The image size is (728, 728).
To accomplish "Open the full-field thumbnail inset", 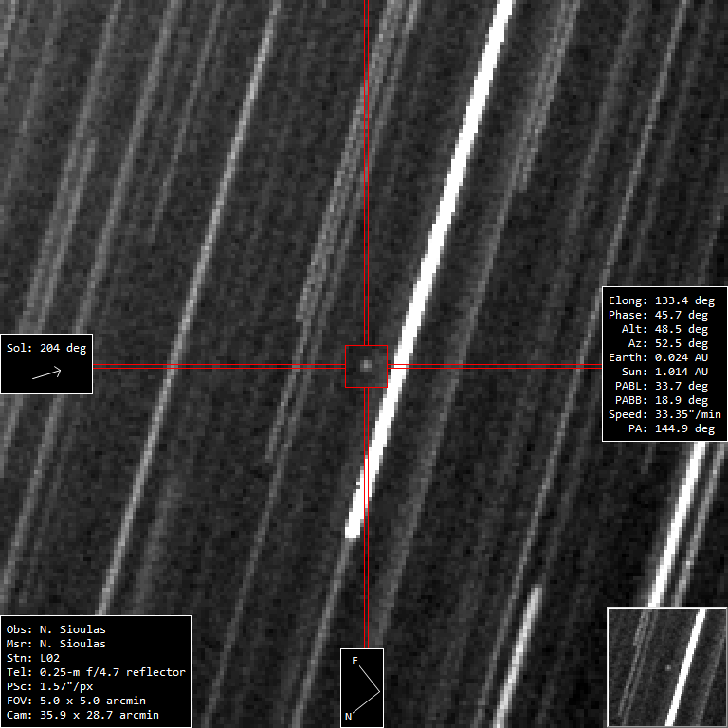I will (x=667, y=667).
